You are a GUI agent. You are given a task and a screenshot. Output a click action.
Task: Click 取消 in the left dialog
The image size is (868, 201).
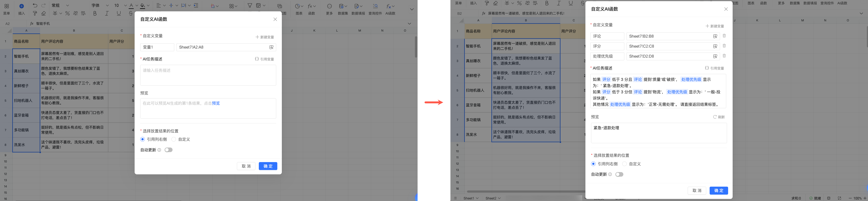click(246, 166)
